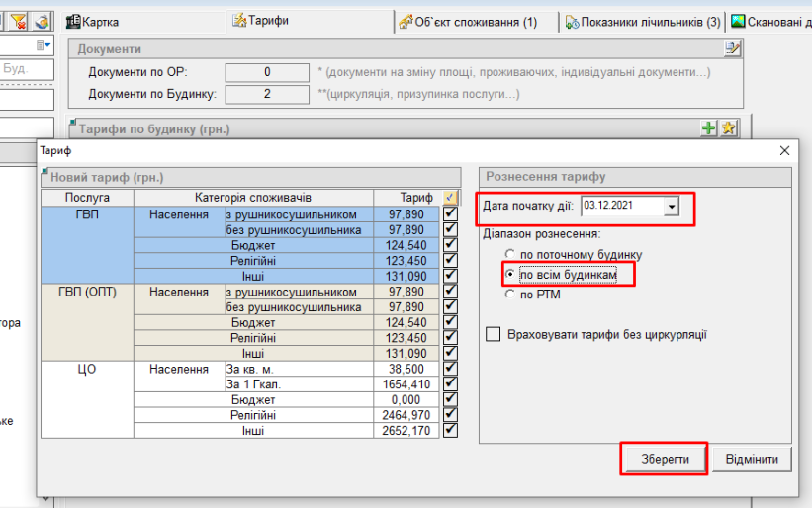This screenshot has width=812, height=508.
Task: Untick checkbox for ЦО Бюджет tariff row
Action: [451, 399]
